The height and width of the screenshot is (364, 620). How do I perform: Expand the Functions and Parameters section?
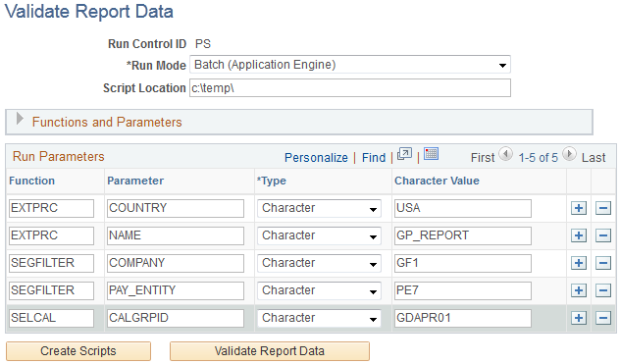[20, 119]
